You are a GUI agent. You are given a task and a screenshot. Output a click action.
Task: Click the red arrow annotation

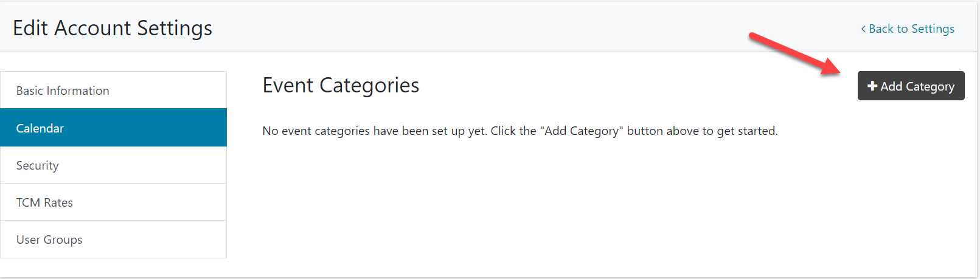[794, 53]
